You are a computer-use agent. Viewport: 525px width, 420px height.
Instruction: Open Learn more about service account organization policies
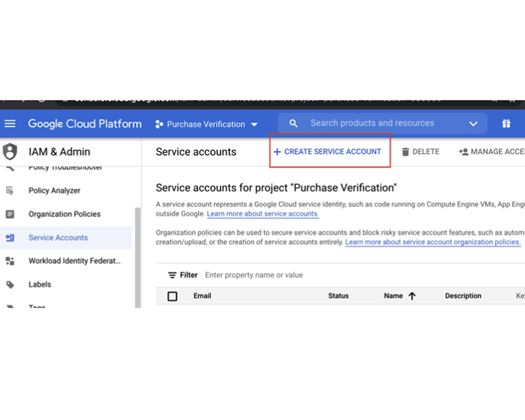point(433,242)
